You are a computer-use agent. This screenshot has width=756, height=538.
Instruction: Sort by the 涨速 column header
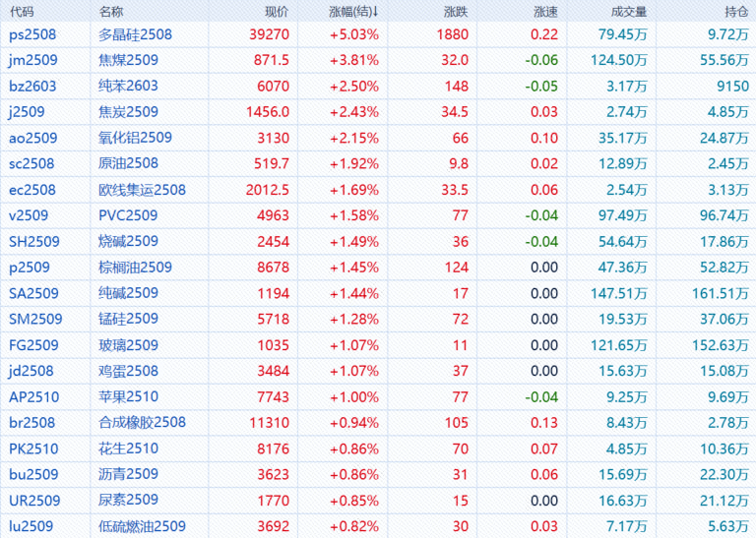tap(544, 12)
